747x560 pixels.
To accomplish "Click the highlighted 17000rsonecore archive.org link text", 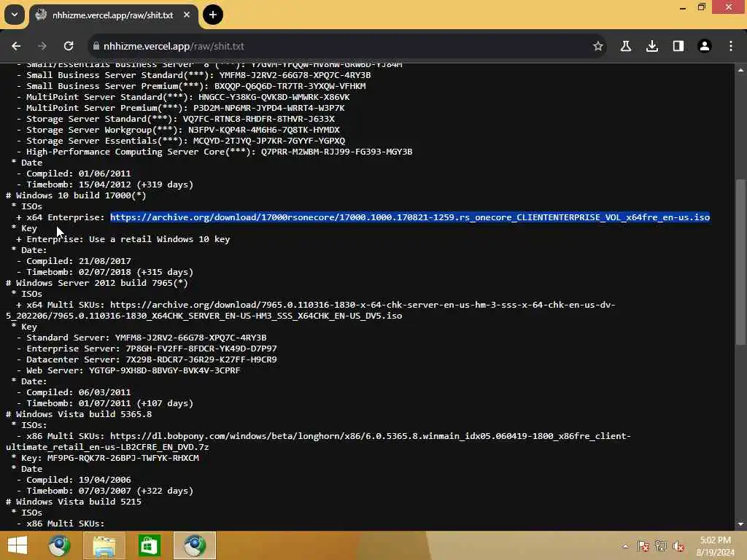I will coord(410,217).
